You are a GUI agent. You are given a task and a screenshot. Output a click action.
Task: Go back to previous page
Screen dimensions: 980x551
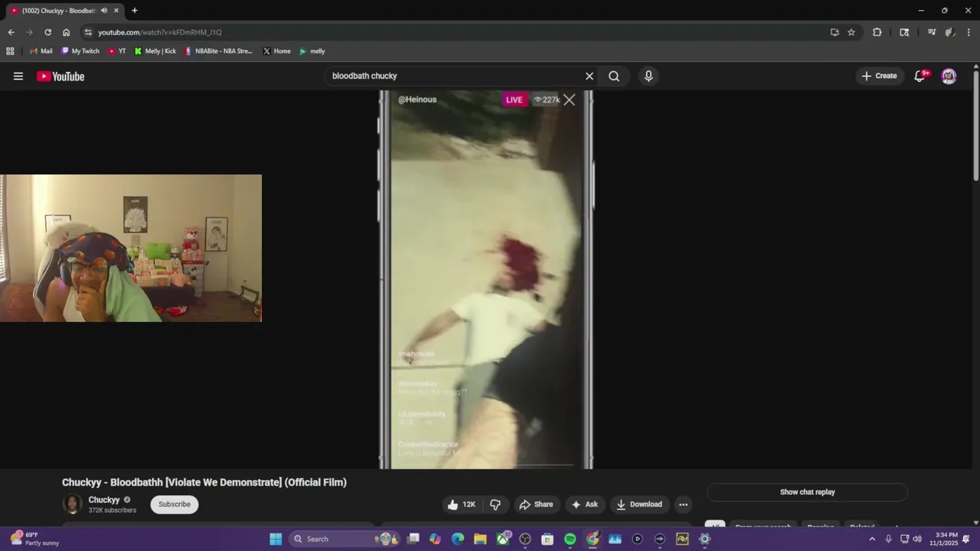click(x=11, y=32)
